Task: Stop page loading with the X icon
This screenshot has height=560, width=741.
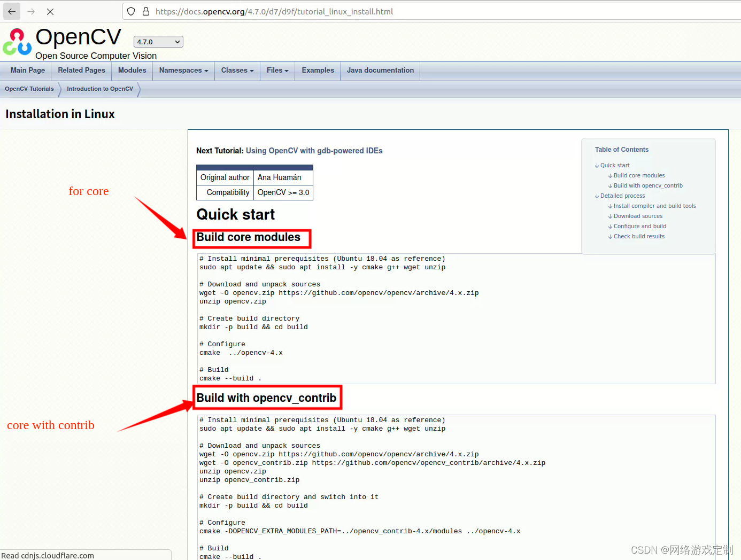Action: click(x=51, y=11)
